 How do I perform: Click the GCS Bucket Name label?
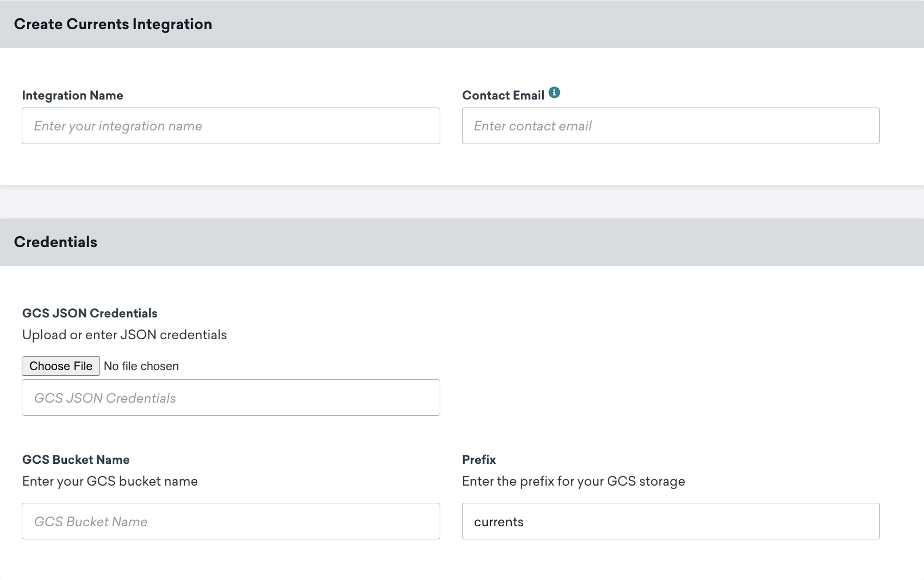pyautogui.click(x=75, y=459)
